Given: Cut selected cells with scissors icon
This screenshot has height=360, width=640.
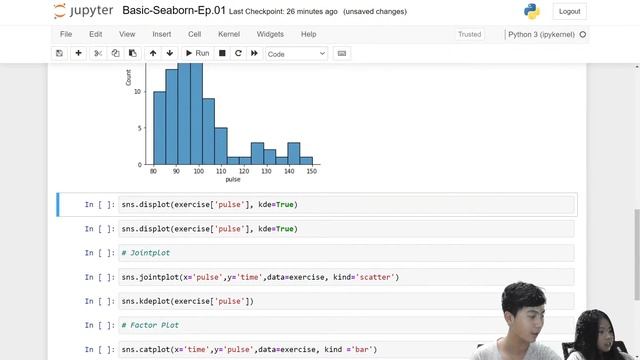Looking at the screenshot, I should click(98, 53).
